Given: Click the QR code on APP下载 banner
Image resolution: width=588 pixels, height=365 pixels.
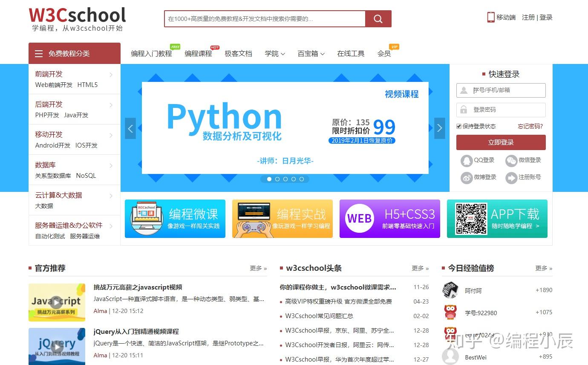Looking at the screenshot, I should 471,219.
